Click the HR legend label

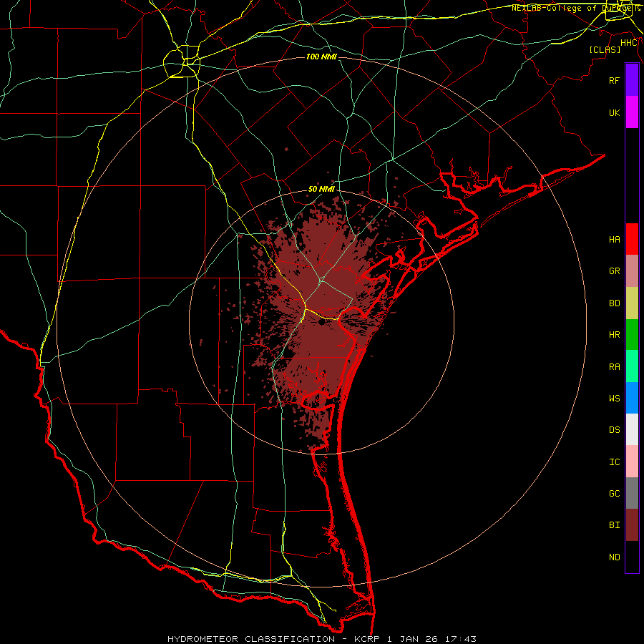[614, 335]
